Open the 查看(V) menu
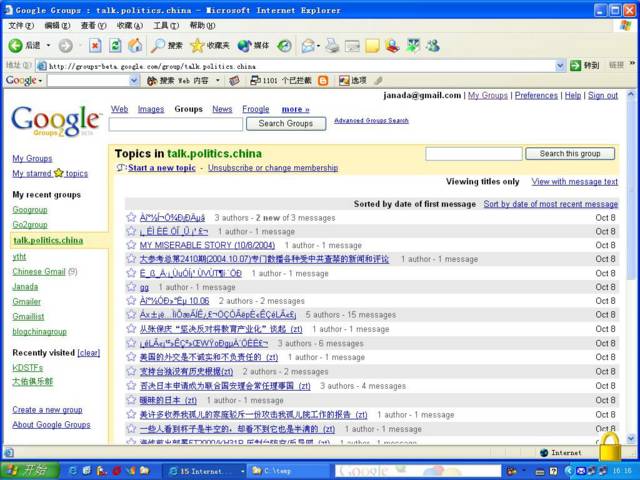 point(93,26)
